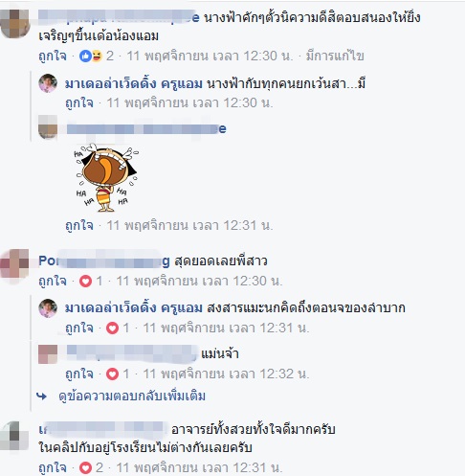The image size is (465, 476).
Task: Like the อาจารย์ทั้งสวยทั้งใจดี comment
Action: (x=53, y=468)
